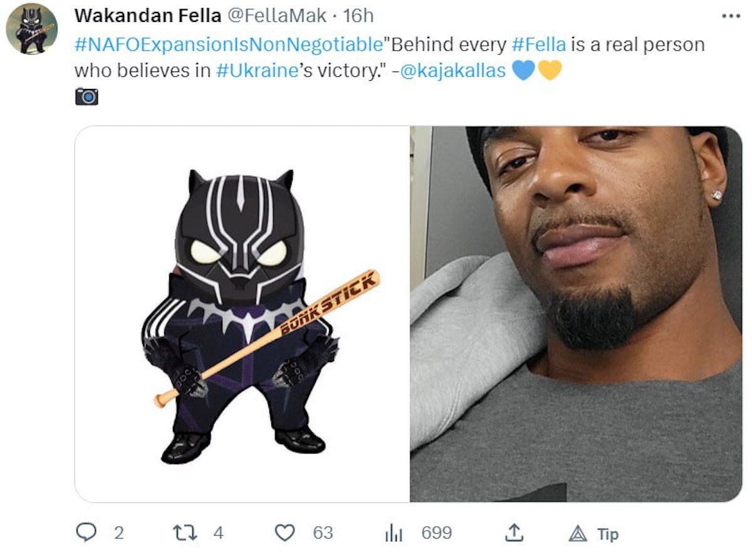752x560 pixels.
Task: Open the #NAFOExpansionIsNonNegotiable hashtag
Action: click(229, 45)
